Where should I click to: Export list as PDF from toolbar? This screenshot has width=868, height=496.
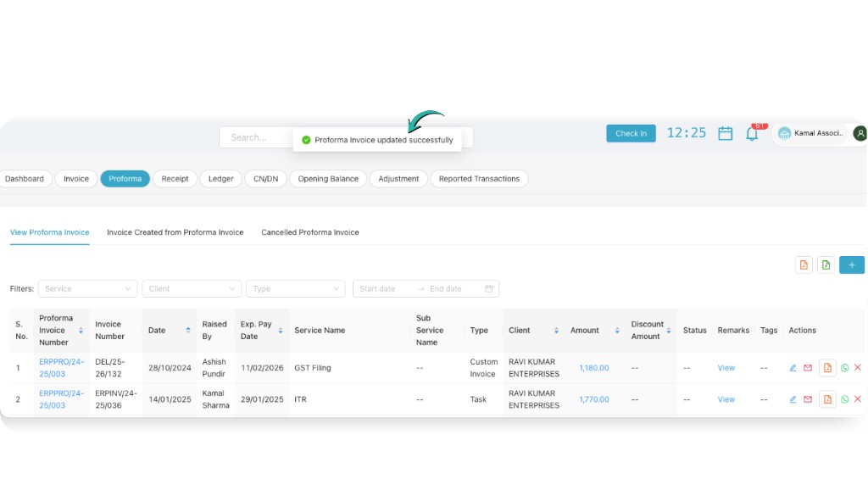tap(804, 265)
